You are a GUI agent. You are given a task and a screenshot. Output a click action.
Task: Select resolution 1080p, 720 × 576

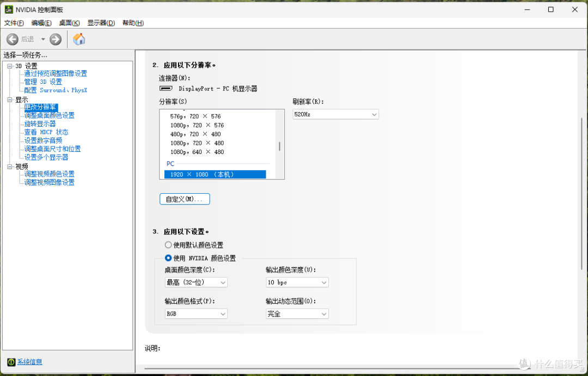pyautogui.click(x=197, y=125)
